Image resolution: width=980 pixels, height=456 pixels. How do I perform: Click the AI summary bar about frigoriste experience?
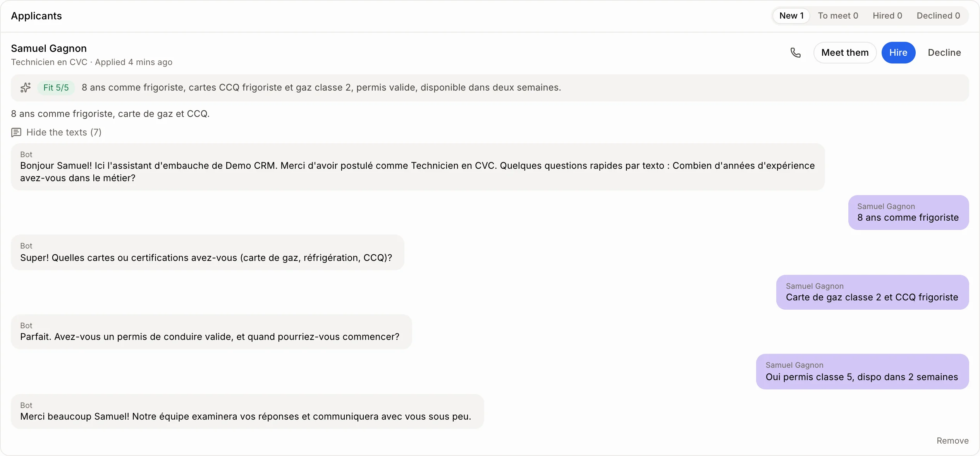pyautogui.click(x=490, y=88)
